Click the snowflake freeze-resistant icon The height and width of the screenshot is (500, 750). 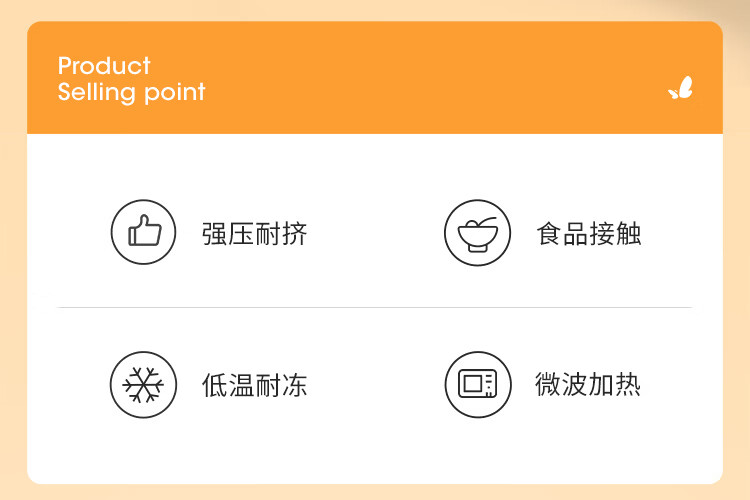[x=143, y=385]
